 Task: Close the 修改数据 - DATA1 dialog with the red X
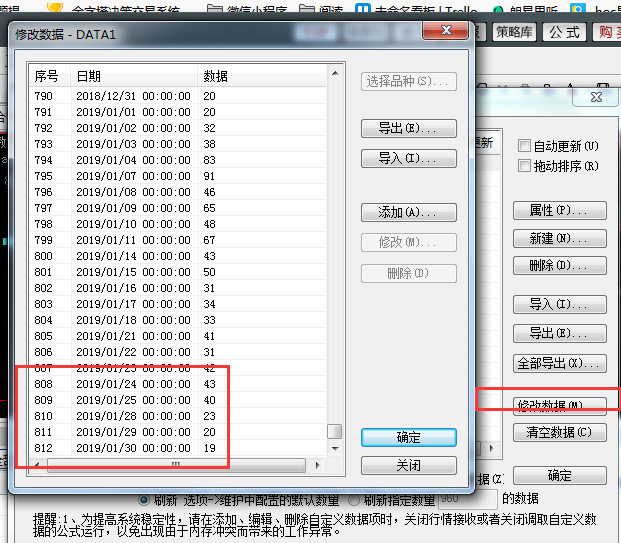pos(446,30)
